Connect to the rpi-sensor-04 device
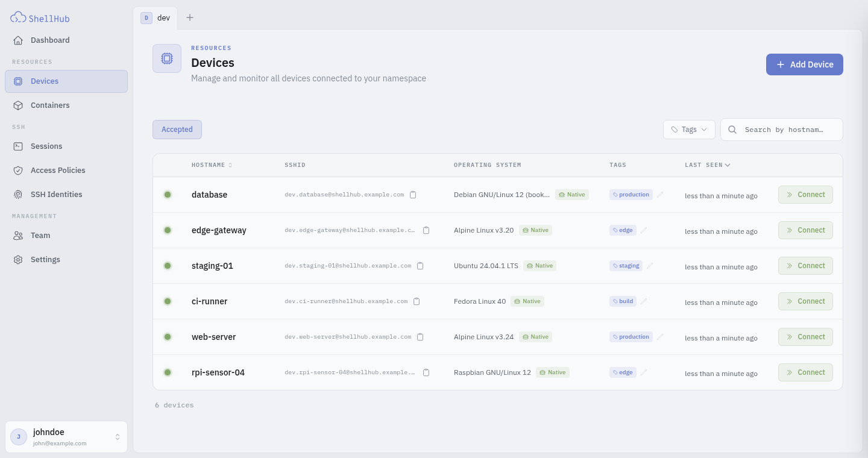 click(805, 372)
